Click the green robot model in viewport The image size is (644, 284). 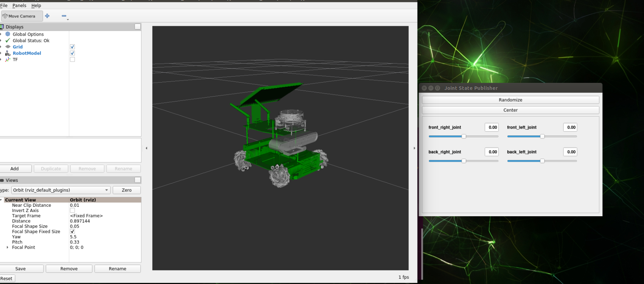280,140
